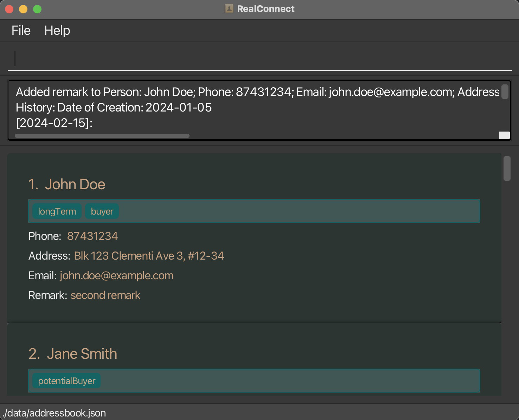Click the red close window button
The image size is (519, 420).
(x=9, y=9)
